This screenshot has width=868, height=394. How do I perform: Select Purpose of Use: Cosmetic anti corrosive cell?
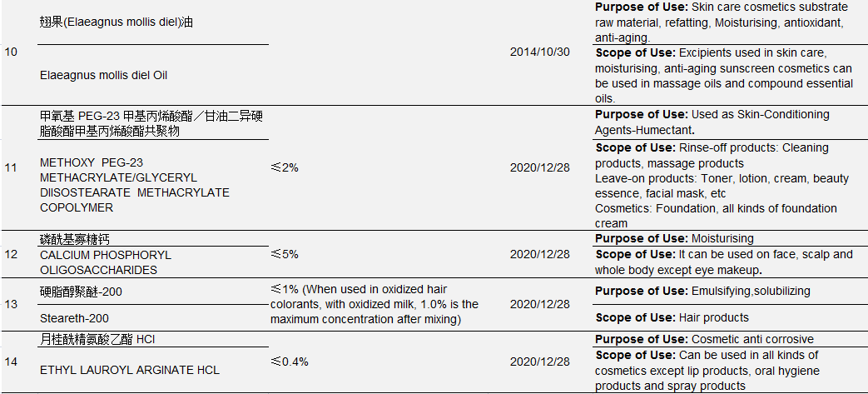(x=704, y=339)
